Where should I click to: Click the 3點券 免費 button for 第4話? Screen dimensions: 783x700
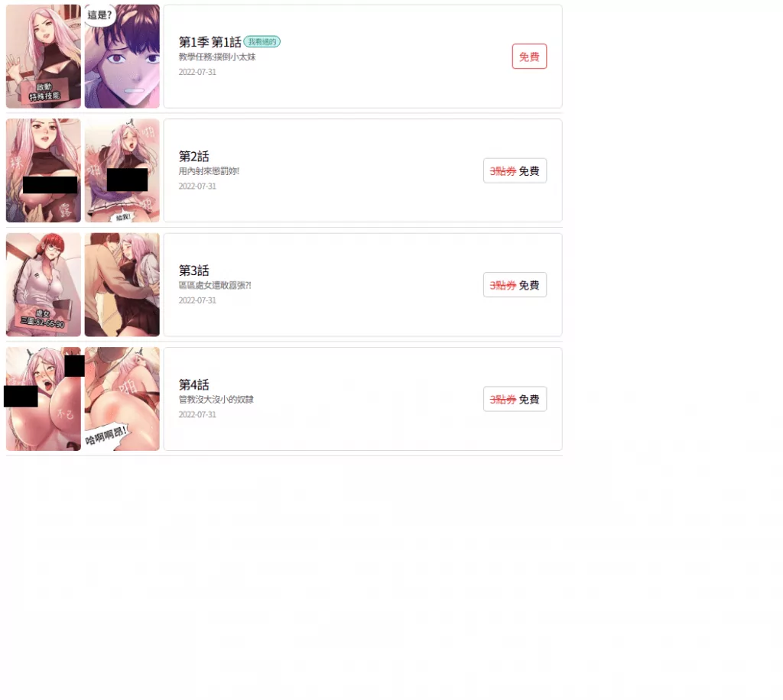click(x=515, y=399)
